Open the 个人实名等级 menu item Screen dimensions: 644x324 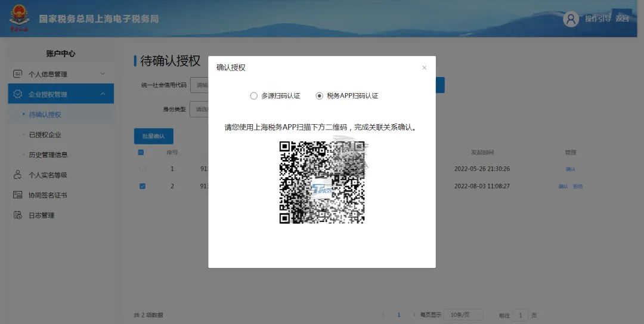point(48,175)
